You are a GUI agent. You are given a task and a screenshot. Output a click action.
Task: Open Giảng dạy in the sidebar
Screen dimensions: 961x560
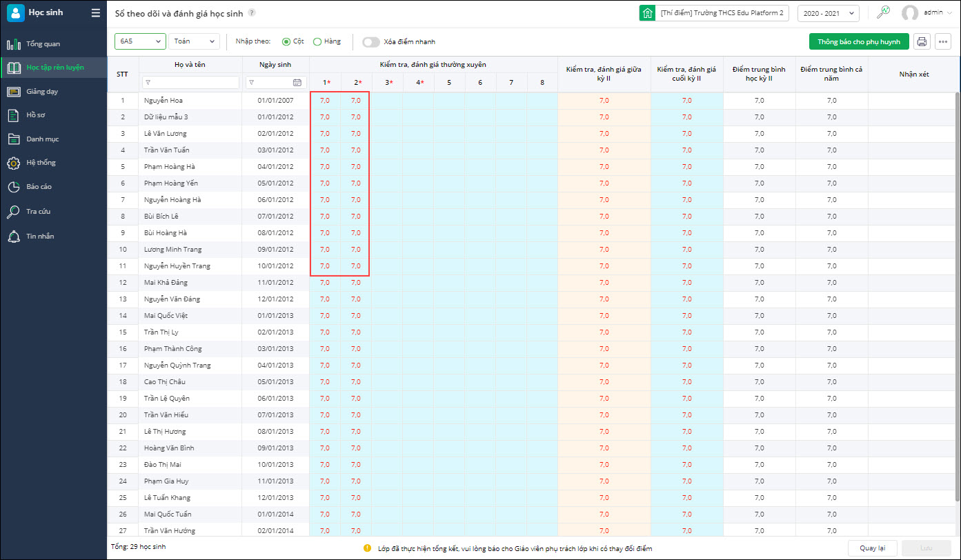42,91
